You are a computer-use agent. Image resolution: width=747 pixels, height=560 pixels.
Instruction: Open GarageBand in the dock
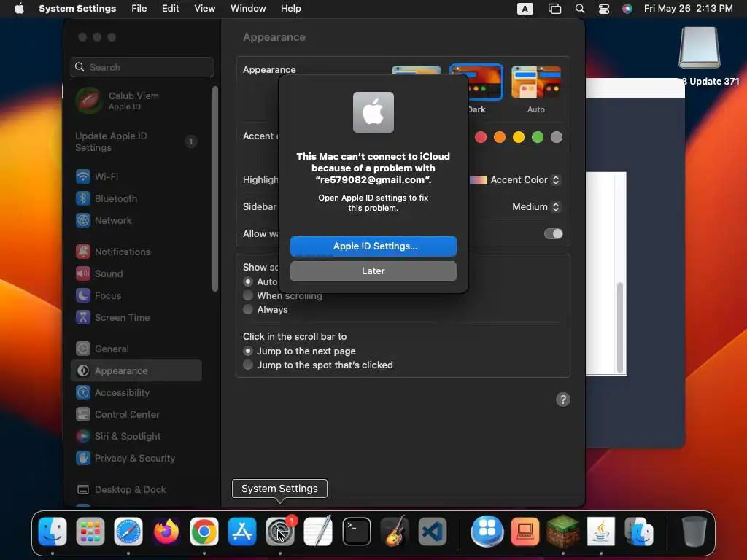(x=395, y=531)
